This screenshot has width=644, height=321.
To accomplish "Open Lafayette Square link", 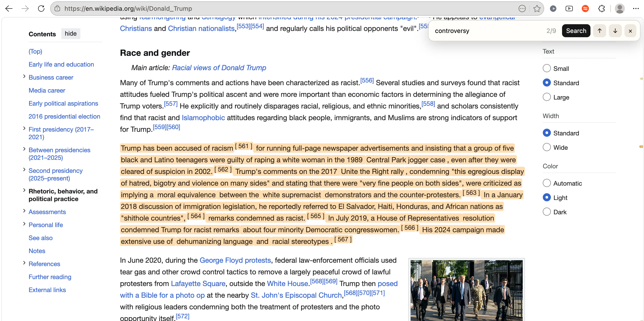I will click(x=198, y=284).
